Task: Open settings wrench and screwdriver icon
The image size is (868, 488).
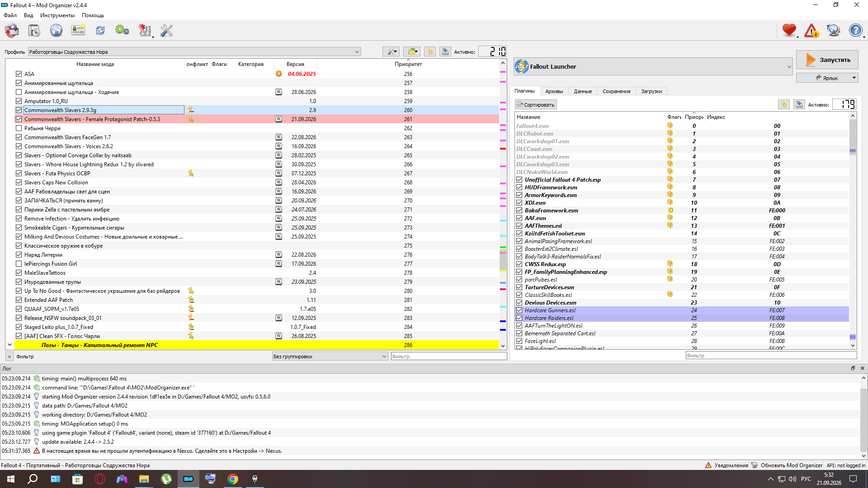Action: tap(166, 31)
